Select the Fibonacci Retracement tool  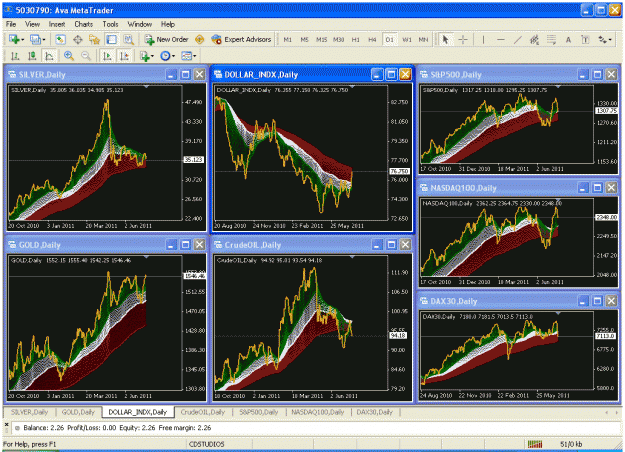tap(551, 39)
